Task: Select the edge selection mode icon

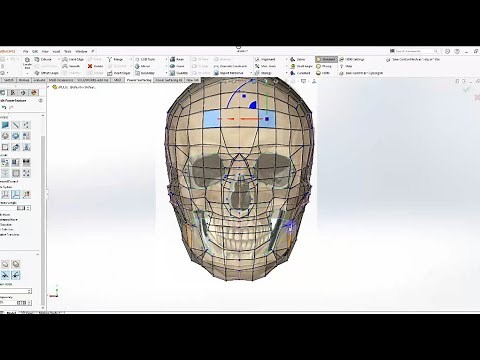Action: [x=16, y=125]
